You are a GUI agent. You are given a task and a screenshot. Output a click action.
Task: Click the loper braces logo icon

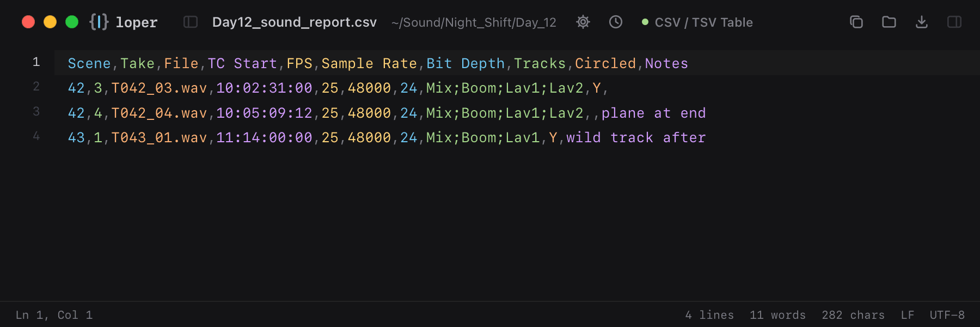99,22
